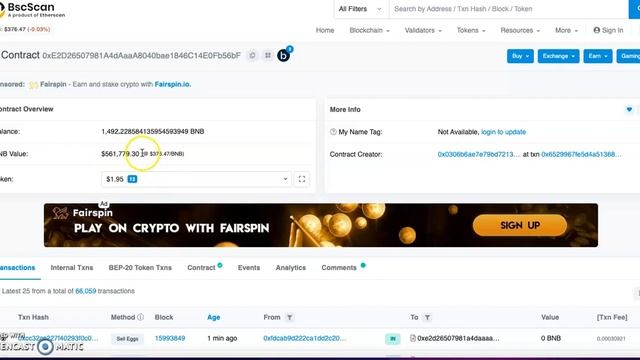Click the '1 min ago' age cell

222,338
